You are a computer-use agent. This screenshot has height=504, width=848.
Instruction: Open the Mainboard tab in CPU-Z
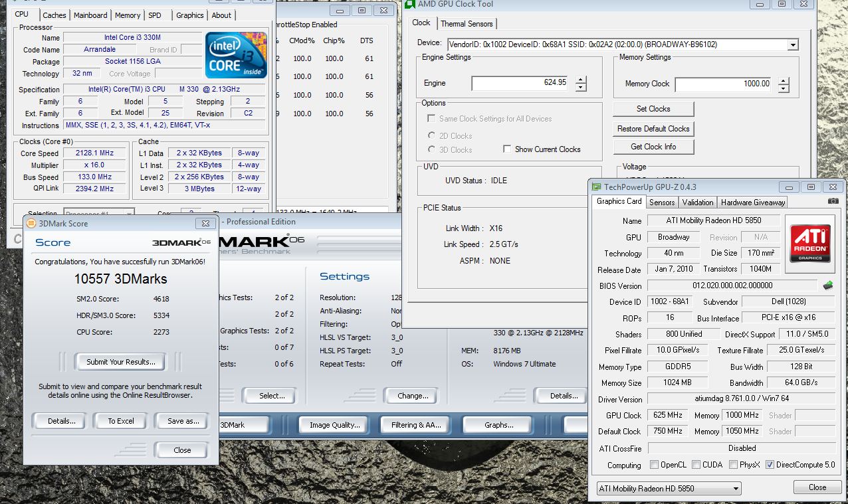coord(90,15)
